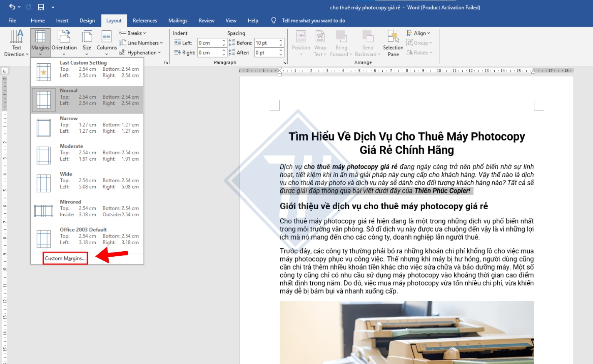This screenshot has width=593, height=364.
Task: Open the Selection Pane
Action: click(393, 42)
